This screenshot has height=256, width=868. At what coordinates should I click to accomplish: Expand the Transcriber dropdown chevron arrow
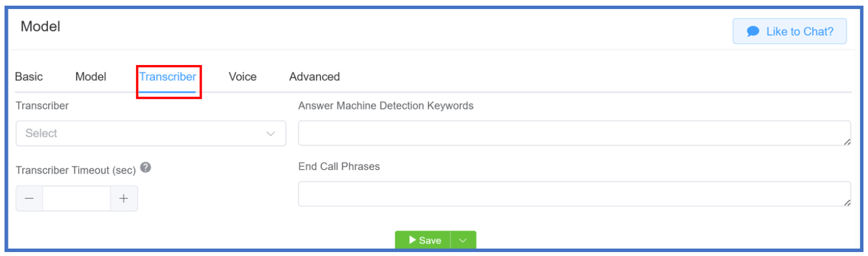tap(271, 134)
